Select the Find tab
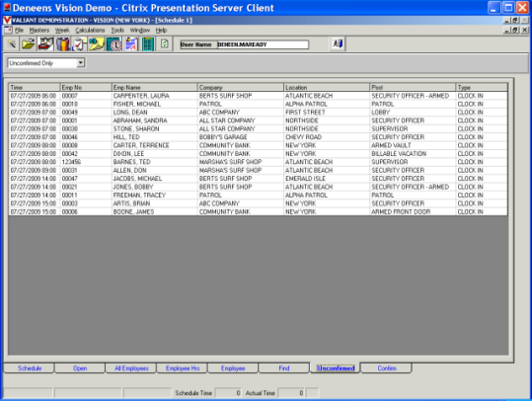Image resolution: width=532 pixels, height=401 pixels. click(284, 368)
